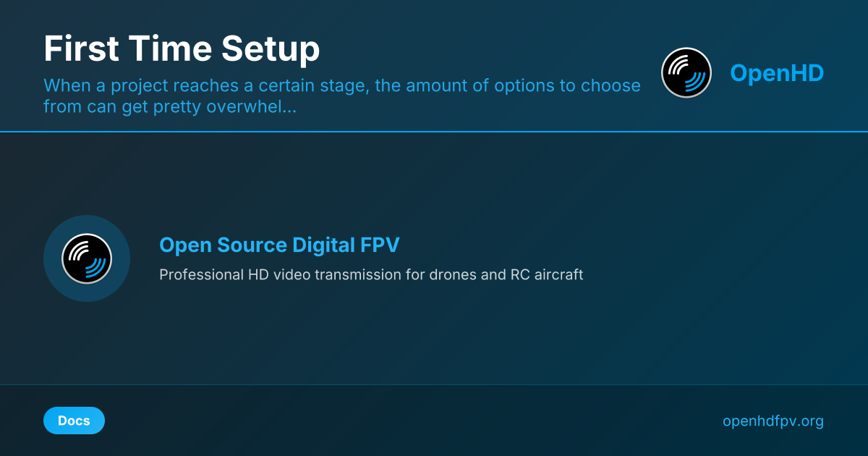Visit the openhdfpv.org link
The image size is (868, 456).
tap(773, 421)
